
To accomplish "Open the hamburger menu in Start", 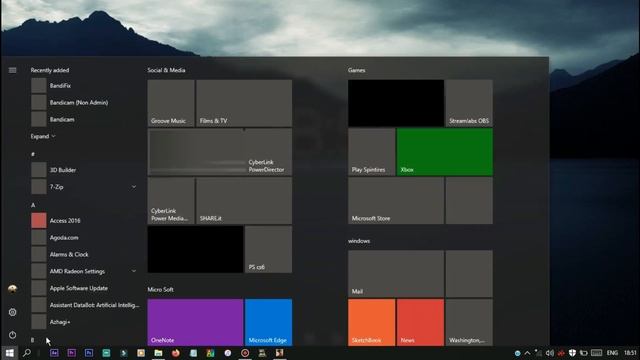I will (13, 70).
